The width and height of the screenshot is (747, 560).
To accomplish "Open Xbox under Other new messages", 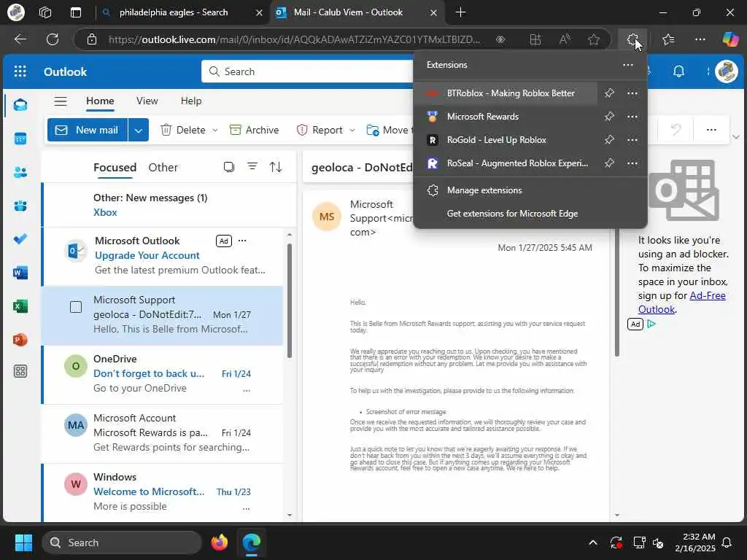I will (105, 212).
